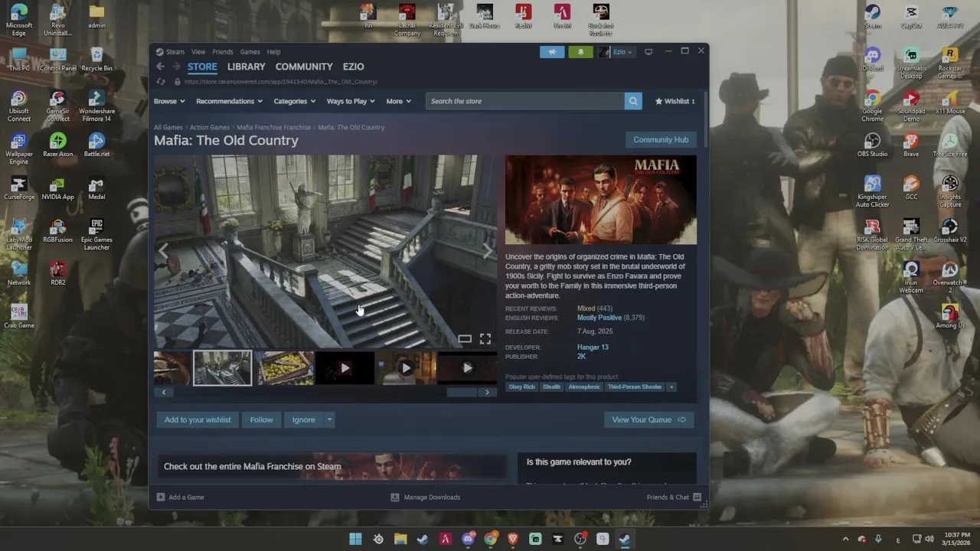Open the Ignore options dropdown arrow
This screenshot has height=551, width=980.
[330, 419]
